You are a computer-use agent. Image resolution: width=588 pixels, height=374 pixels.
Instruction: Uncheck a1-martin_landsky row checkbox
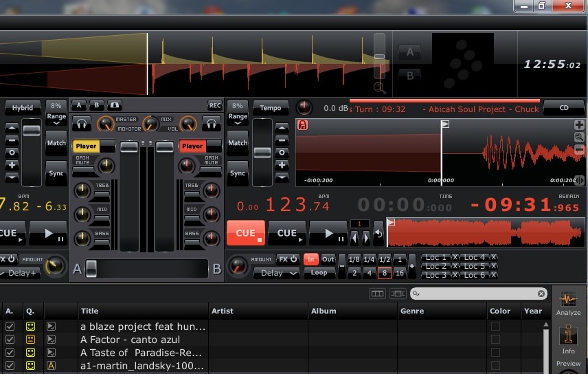click(10, 365)
